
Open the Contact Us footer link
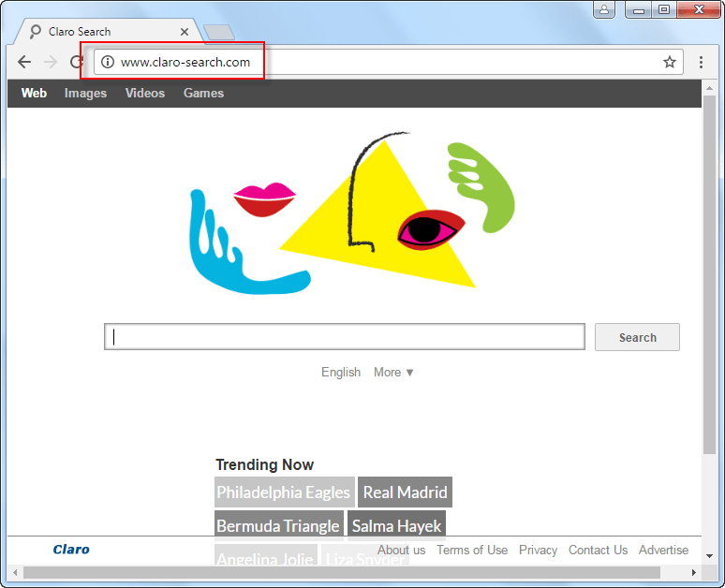point(598,551)
